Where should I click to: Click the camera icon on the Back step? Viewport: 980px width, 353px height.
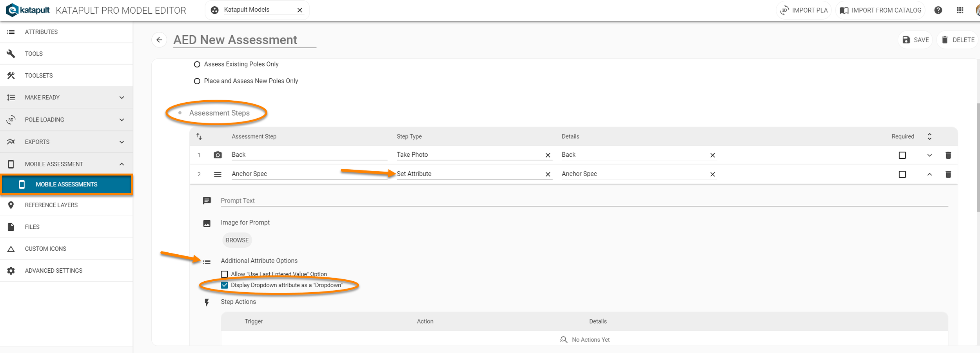pyautogui.click(x=217, y=155)
